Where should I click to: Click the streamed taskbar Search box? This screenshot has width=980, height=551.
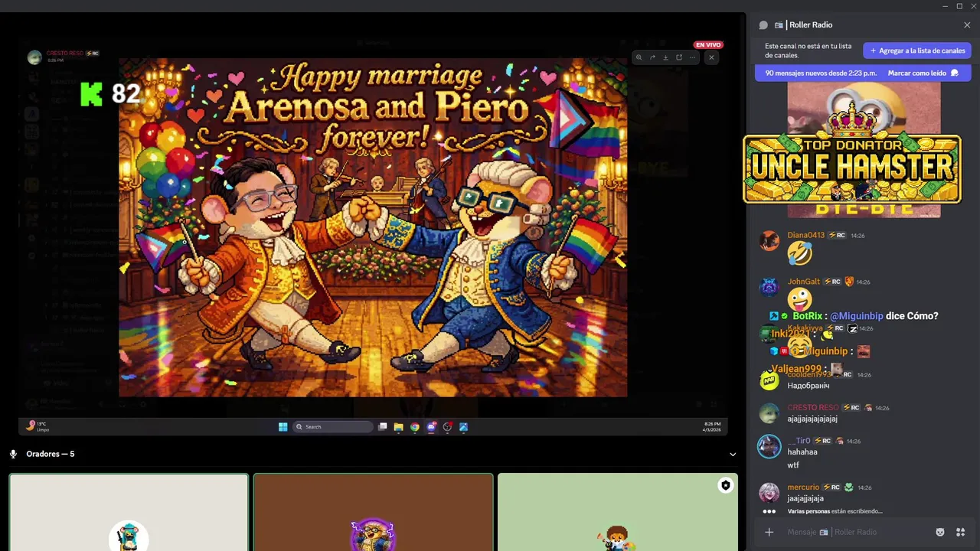coord(334,427)
